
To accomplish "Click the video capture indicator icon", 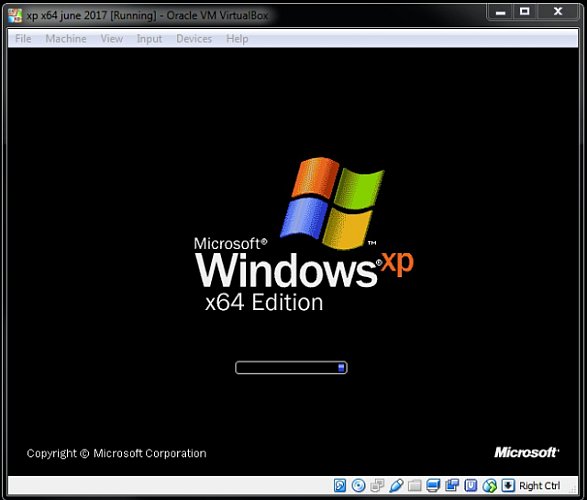I will [x=452, y=485].
